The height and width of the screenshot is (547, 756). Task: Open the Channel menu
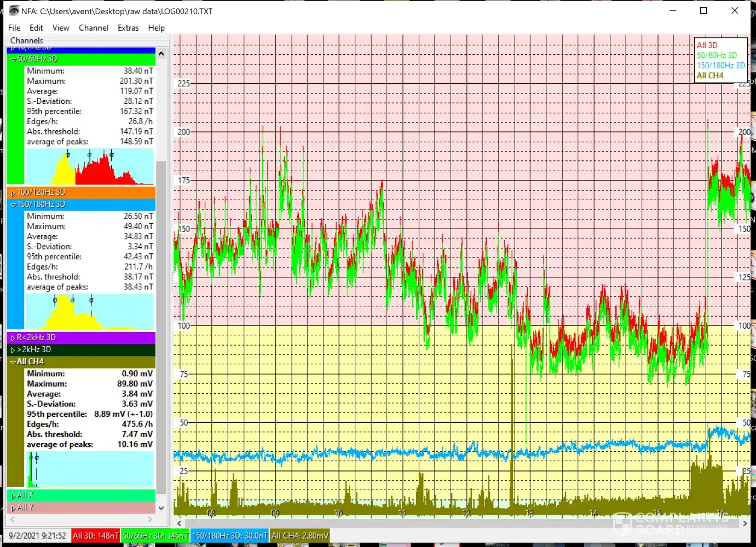pos(94,28)
